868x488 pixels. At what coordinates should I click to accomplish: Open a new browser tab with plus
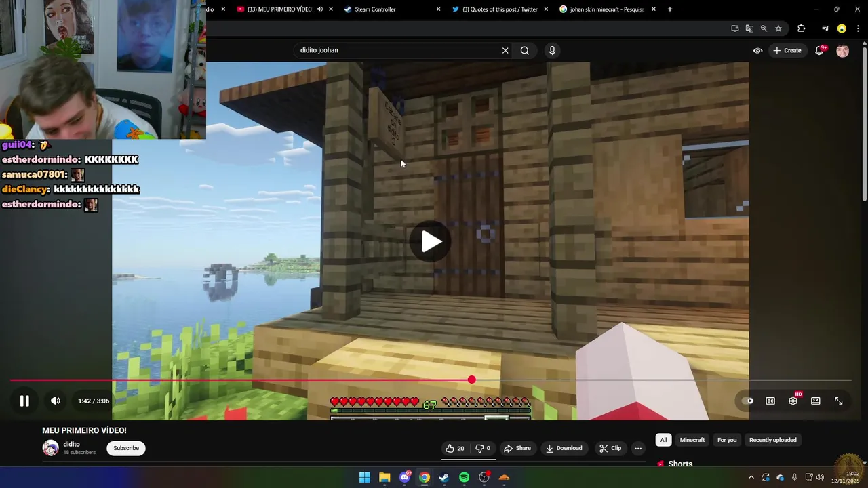670,9
